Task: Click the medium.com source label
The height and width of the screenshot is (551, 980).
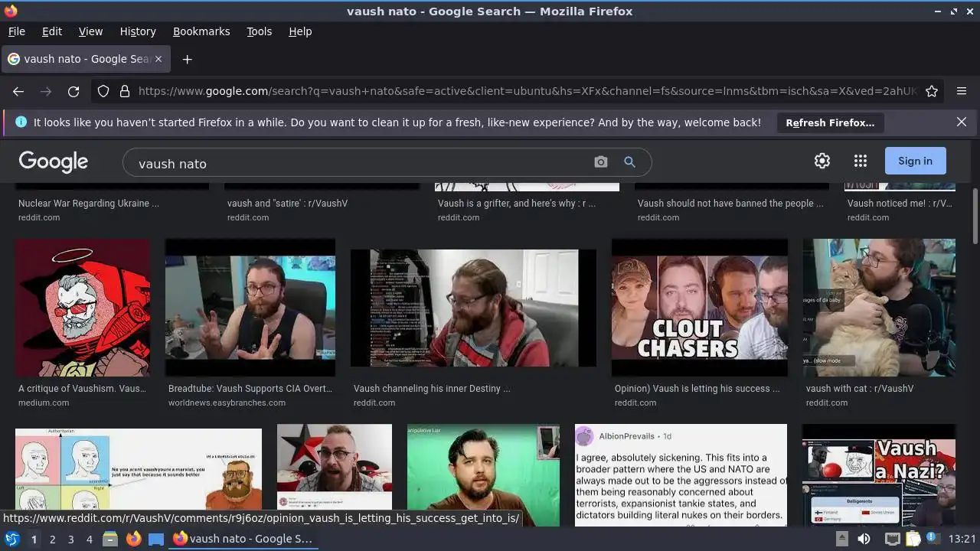Action: tap(44, 403)
